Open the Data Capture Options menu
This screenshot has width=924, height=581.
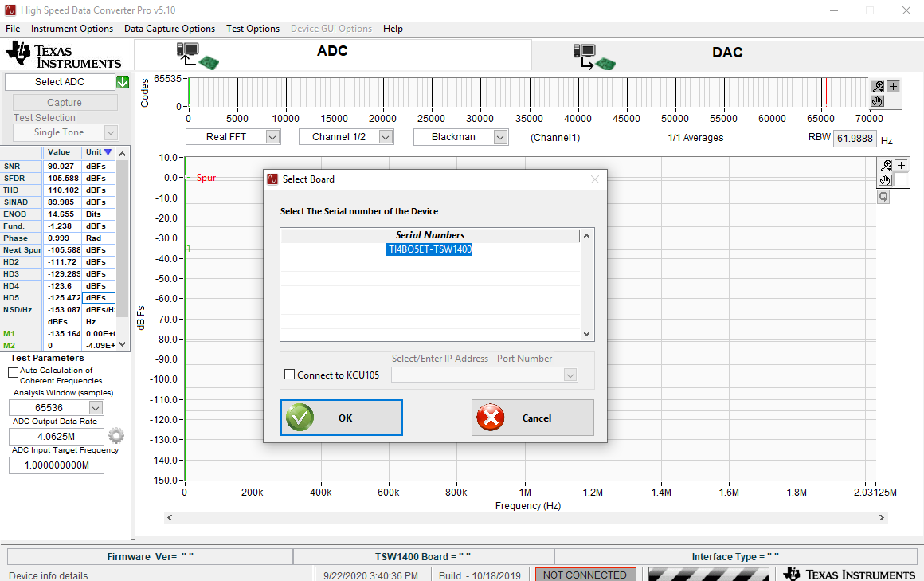coord(170,28)
